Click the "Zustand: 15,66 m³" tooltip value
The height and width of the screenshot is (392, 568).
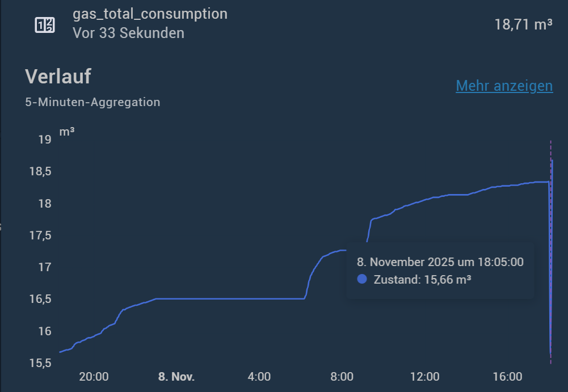point(422,280)
